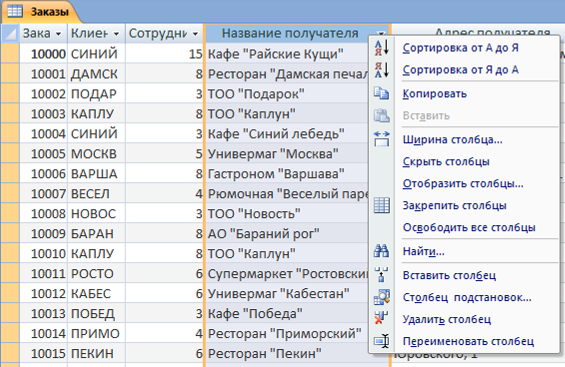The width and height of the screenshot is (565, 367).
Task: Select the row selector for order 10015
Action: pyautogui.click(x=10, y=353)
